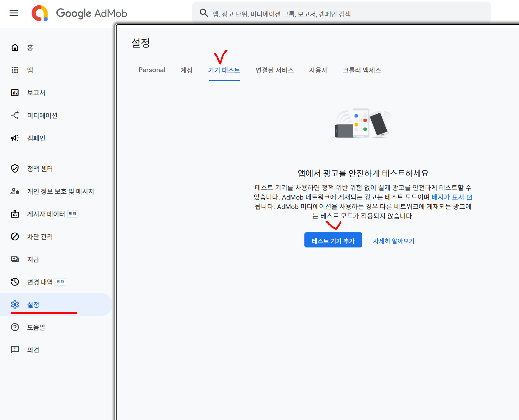Open the hamburger main menu
Screen dimensions: 519x420
pyautogui.click(x=14, y=13)
